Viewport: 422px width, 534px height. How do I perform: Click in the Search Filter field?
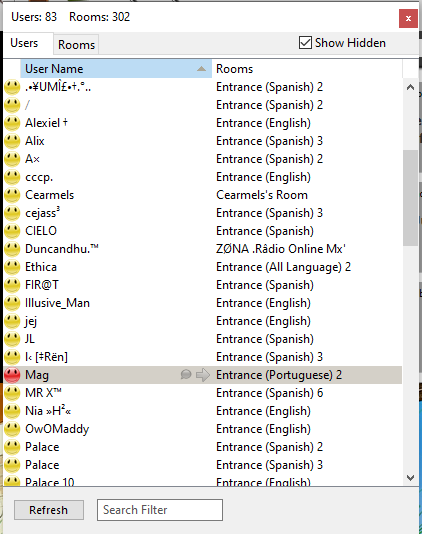[x=160, y=510]
